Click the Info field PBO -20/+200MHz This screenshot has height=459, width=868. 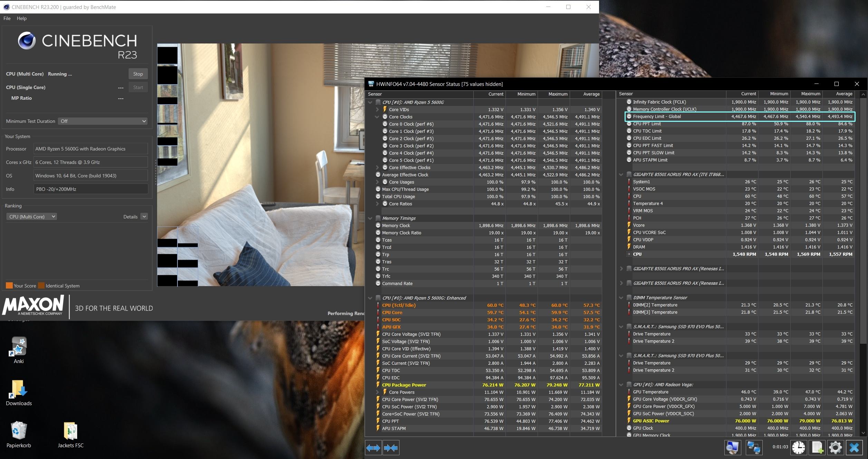91,189
